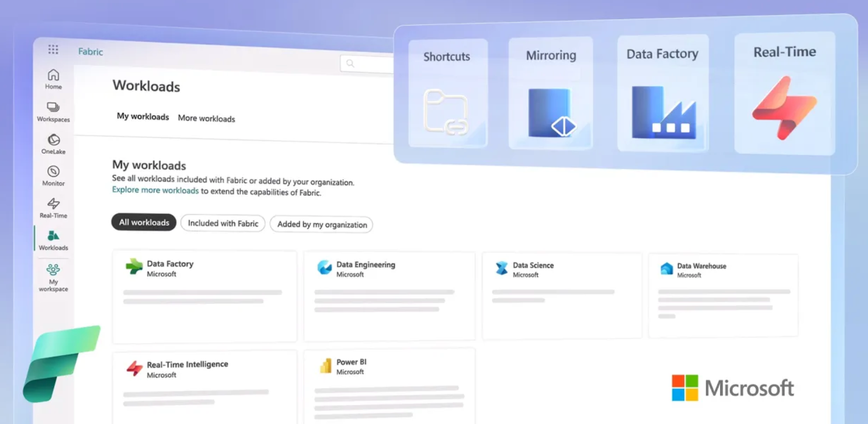Switch to the My workloads tab
The height and width of the screenshot is (424, 868).
click(143, 117)
